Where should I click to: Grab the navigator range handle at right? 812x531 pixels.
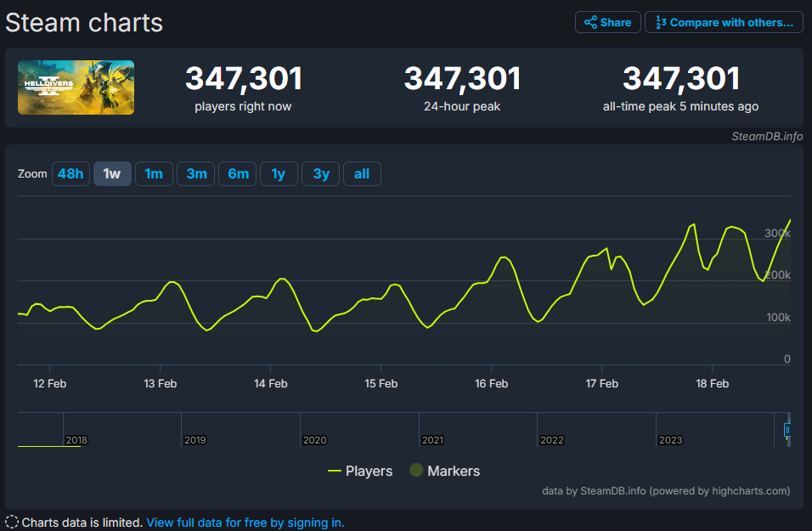(787, 429)
